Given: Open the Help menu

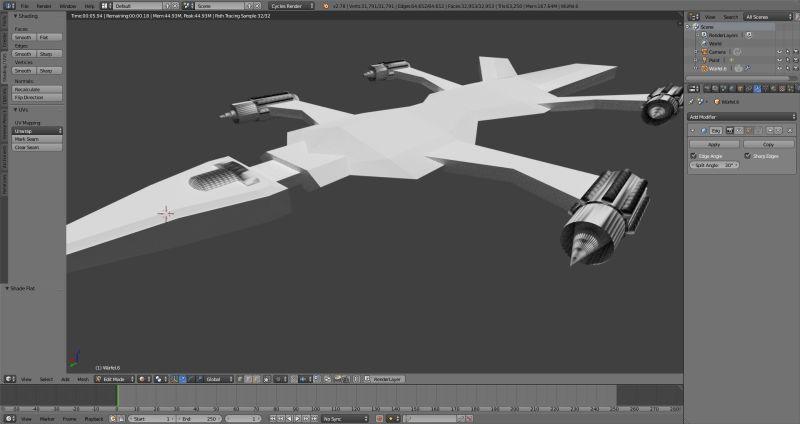Looking at the screenshot, I should pyautogui.click(x=89, y=6).
